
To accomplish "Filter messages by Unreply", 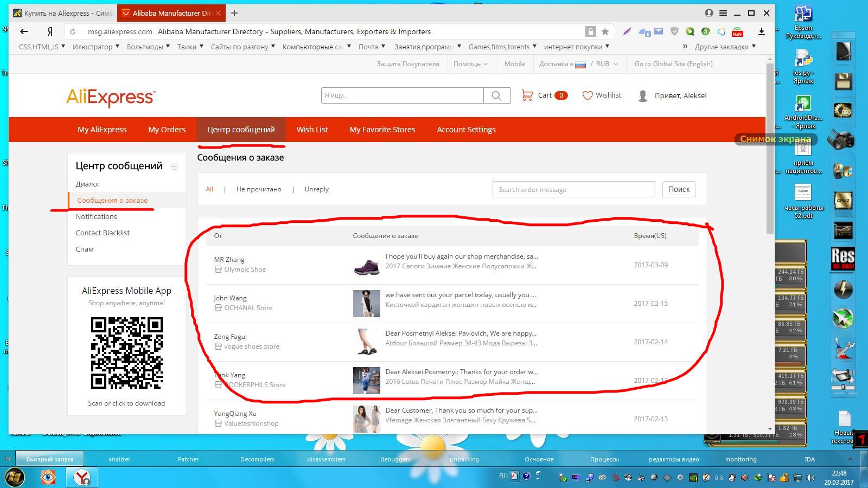I will click(x=316, y=189).
